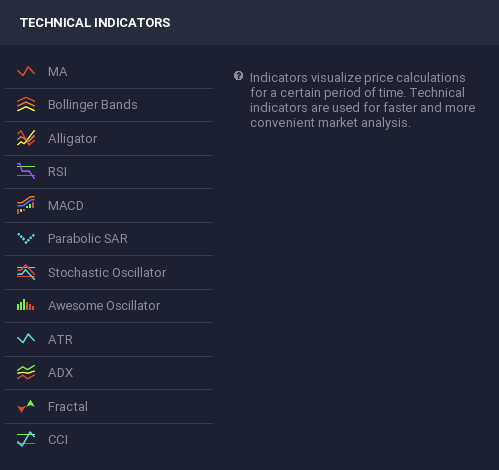Click the Awesome Oscillator bars icon

[26, 305]
